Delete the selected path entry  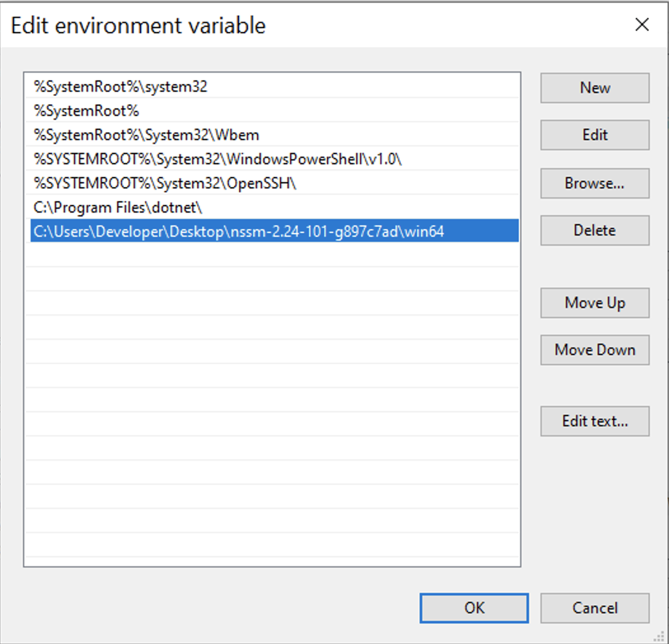(x=595, y=230)
